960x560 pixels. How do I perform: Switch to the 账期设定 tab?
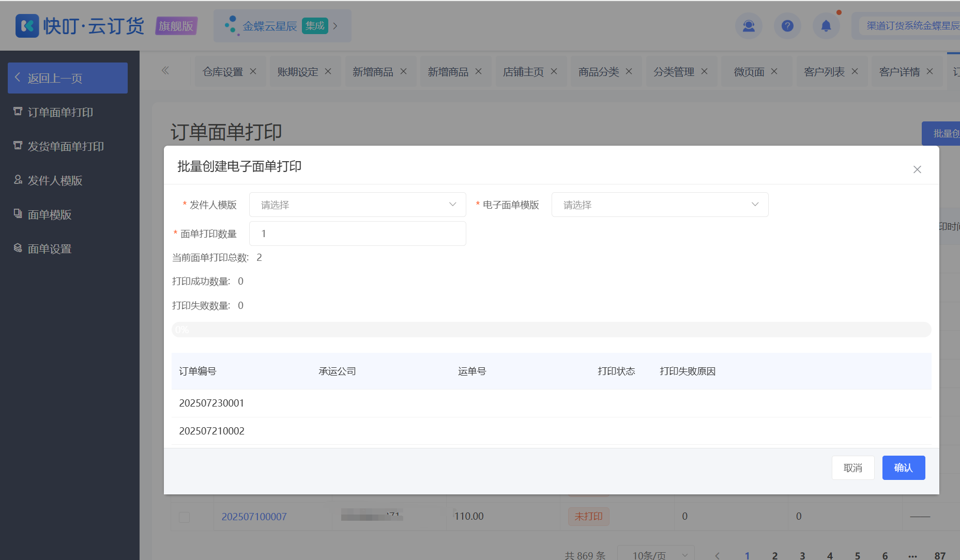click(298, 72)
